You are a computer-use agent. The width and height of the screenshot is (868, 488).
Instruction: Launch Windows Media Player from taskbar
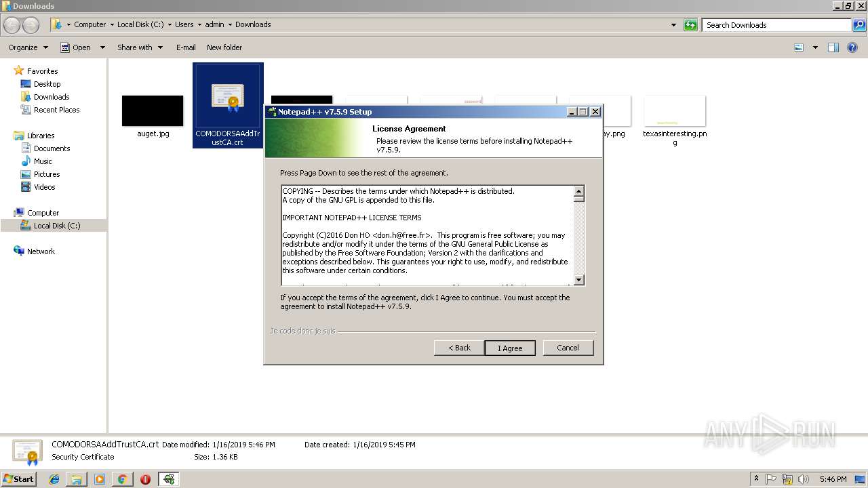100,479
